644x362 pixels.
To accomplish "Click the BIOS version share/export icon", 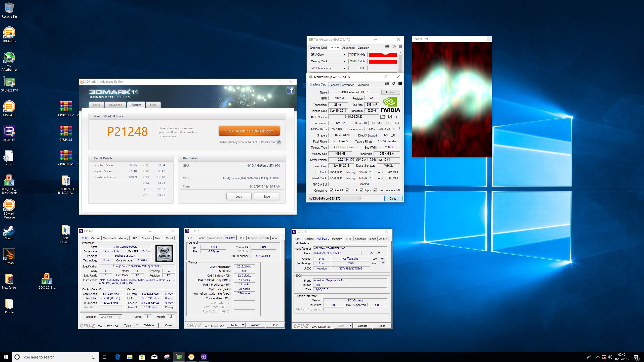I will [383, 117].
